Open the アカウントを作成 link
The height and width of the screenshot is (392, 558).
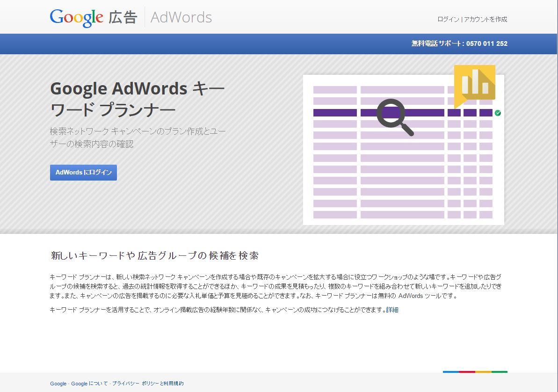click(486, 19)
